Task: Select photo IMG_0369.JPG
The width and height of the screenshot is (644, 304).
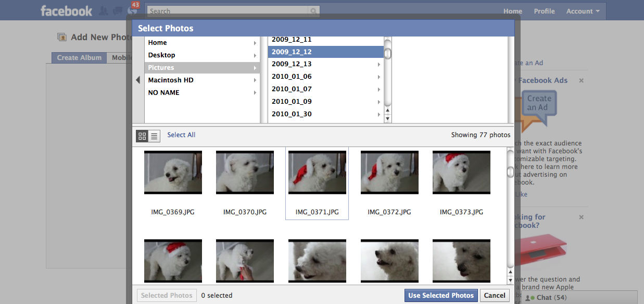Action: point(173,172)
